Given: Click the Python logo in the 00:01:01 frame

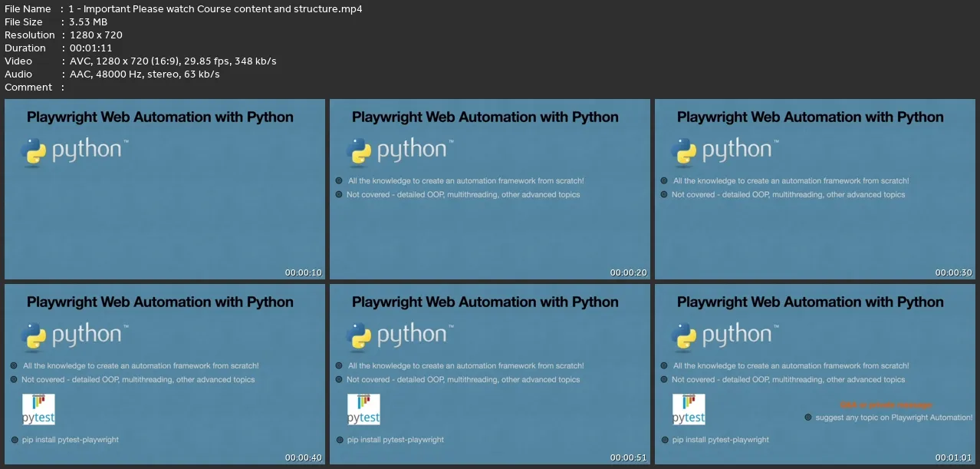Looking at the screenshot, I should point(725,336).
